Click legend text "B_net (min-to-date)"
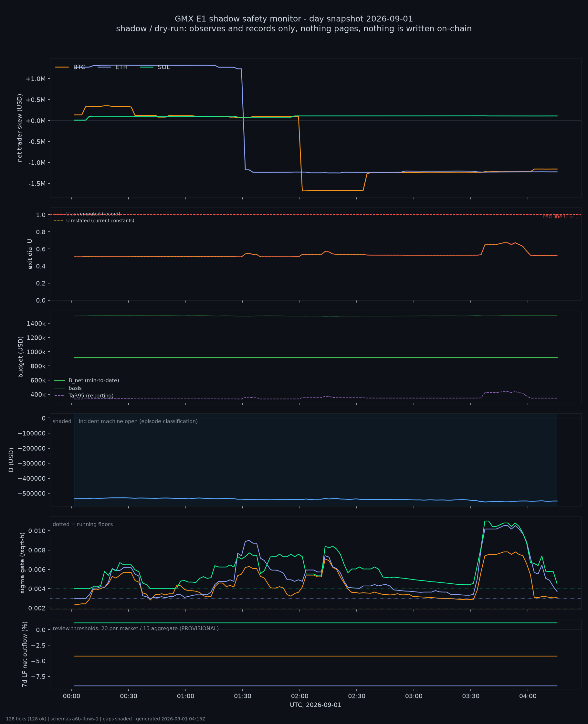 click(x=94, y=380)
